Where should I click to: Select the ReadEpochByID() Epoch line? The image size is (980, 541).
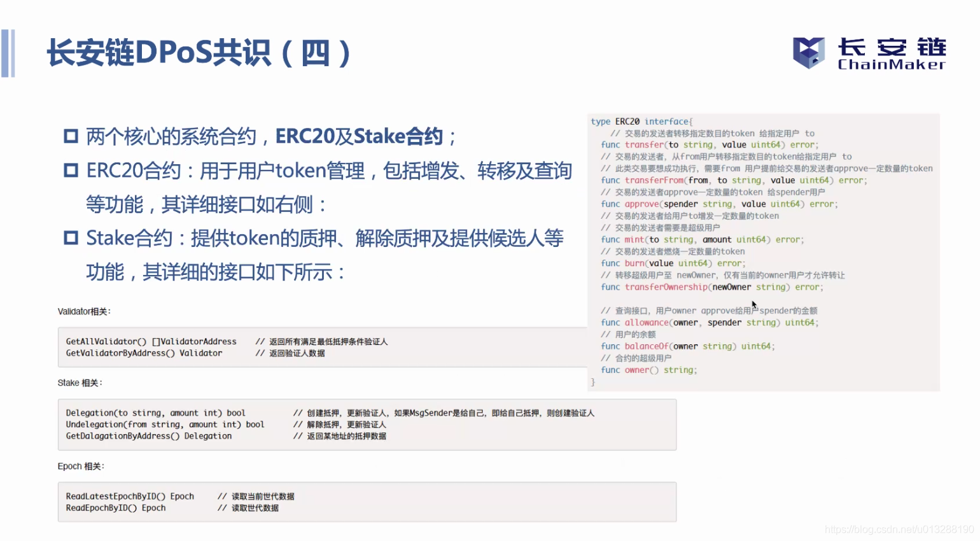click(x=115, y=508)
